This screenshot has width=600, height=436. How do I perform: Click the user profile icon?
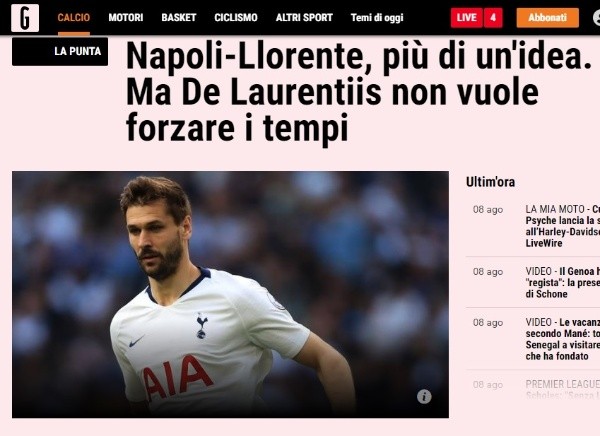tap(597, 18)
